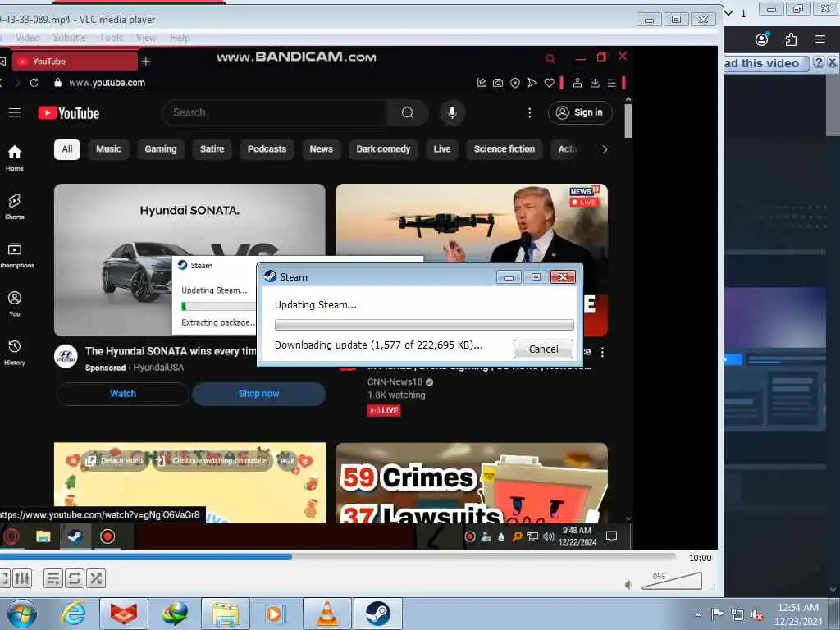Toggle VLC random shuffle mode

click(96, 578)
